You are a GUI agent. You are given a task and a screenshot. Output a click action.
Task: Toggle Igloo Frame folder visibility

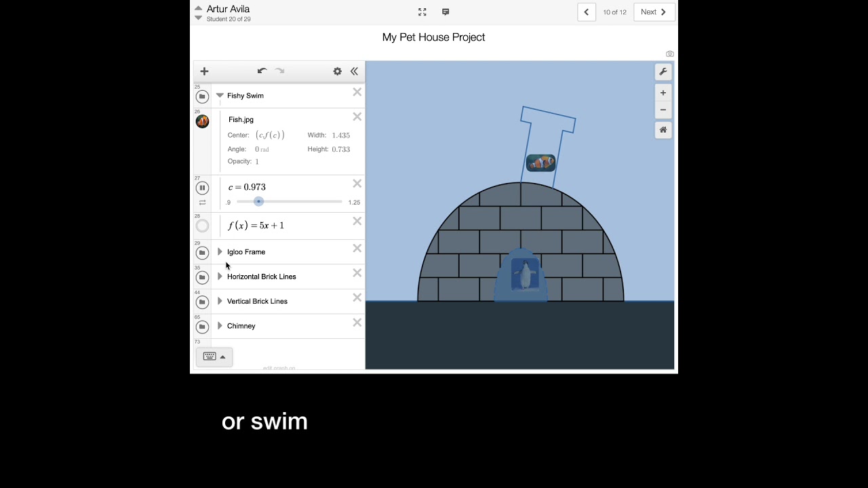click(x=202, y=253)
